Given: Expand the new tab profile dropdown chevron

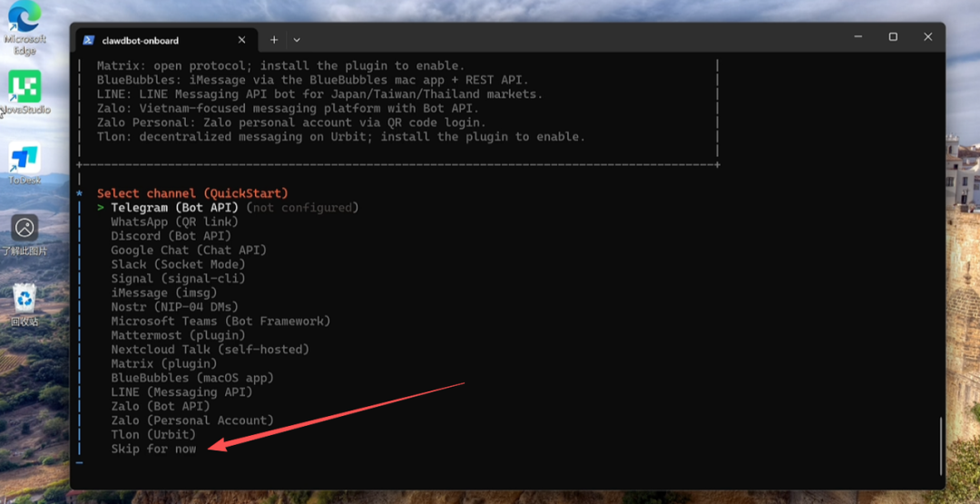Looking at the screenshot, I should click(297, 40).
